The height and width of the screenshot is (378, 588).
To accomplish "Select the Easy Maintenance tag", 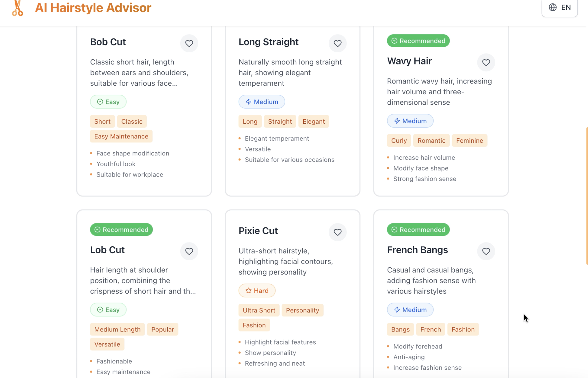I will [x=121, y=136].
